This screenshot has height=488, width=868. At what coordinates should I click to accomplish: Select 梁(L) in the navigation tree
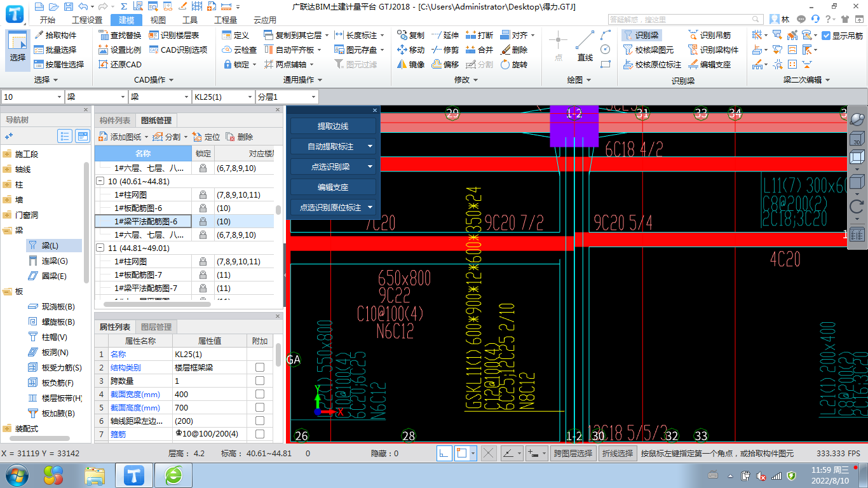pyautogui.click(x=54, y=245)
